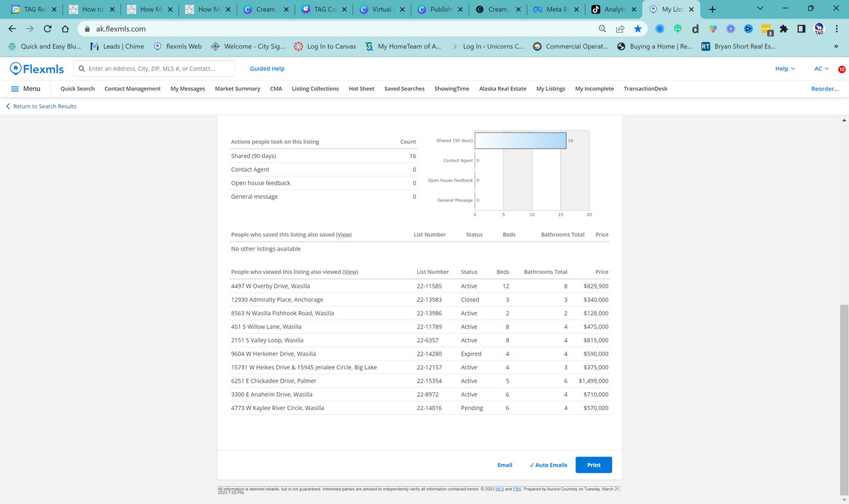The height and width of the screenshot is (504, 849).
Task: Expand the Help dropdown
Action: click(785, 68)
